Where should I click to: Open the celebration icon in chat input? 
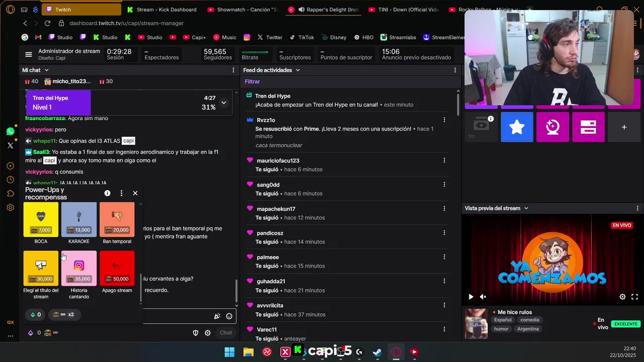coord(217,316)
